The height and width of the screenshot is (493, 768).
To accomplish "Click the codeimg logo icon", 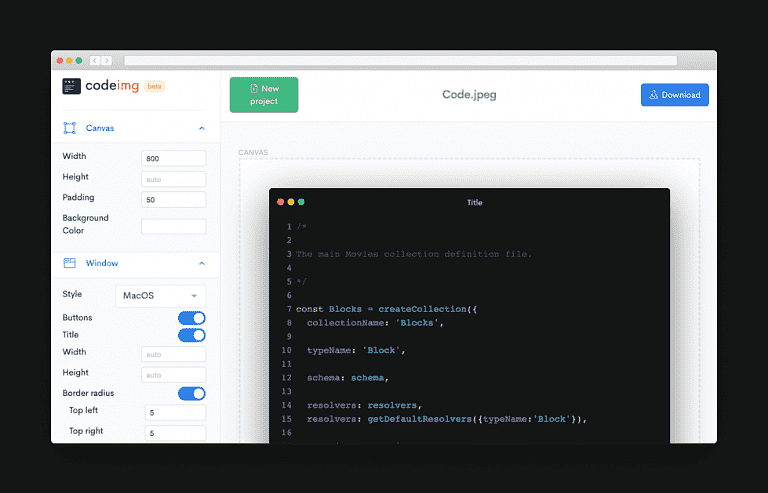I will (x=71, y=86).
